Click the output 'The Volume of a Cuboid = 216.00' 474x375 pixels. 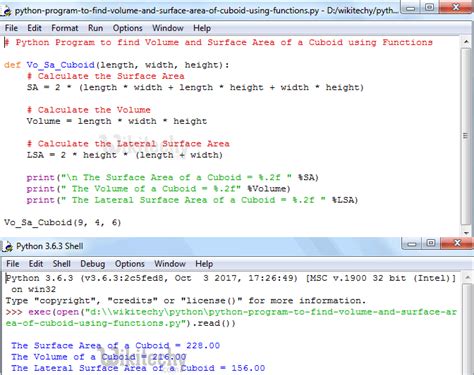(x=99, y=357)
